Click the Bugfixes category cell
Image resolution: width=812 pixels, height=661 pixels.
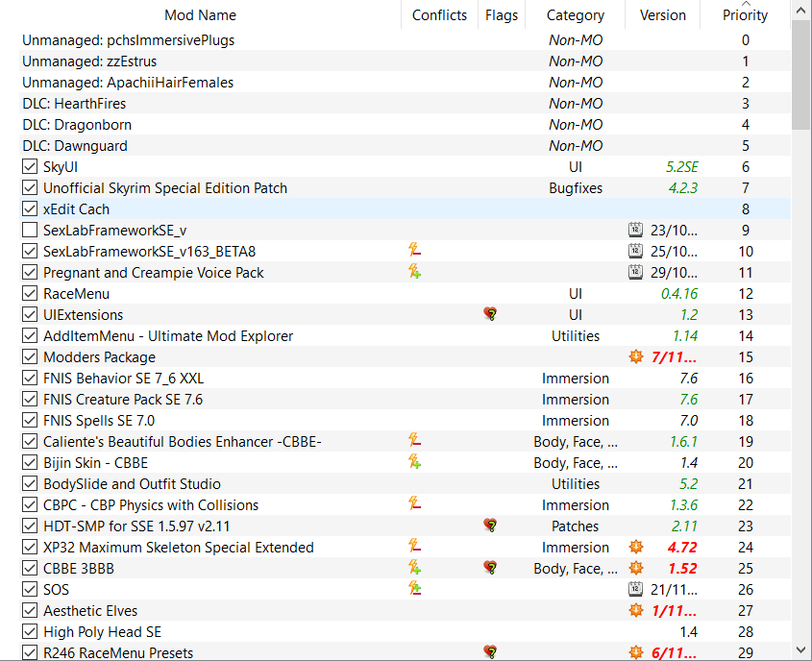pyautogui.click(x=576, y=188)
